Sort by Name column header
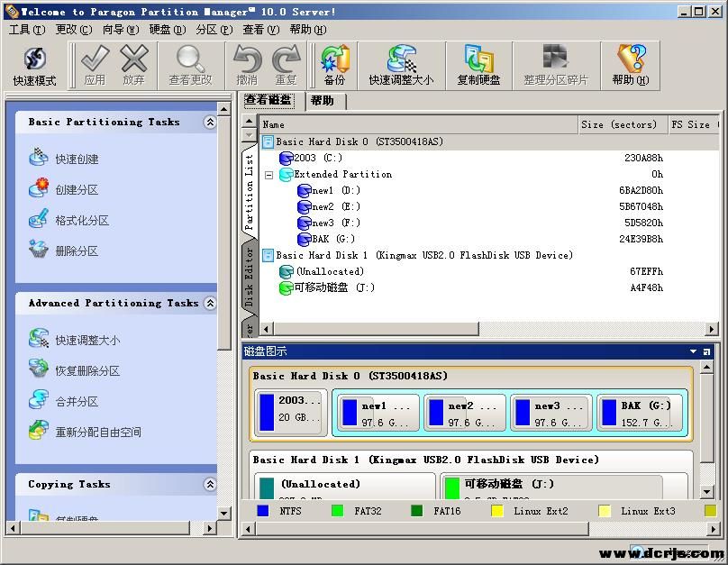The image size is (728, 565). (418, 124)
